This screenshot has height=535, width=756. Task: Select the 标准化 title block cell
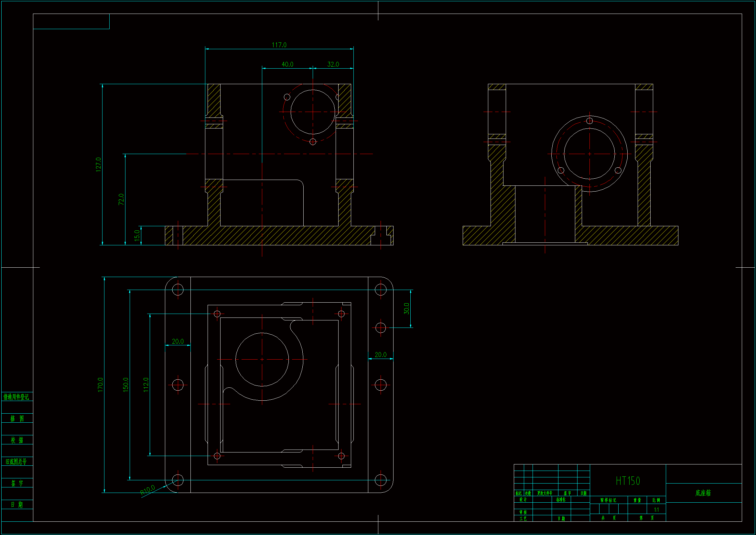[x=561, y=500]
